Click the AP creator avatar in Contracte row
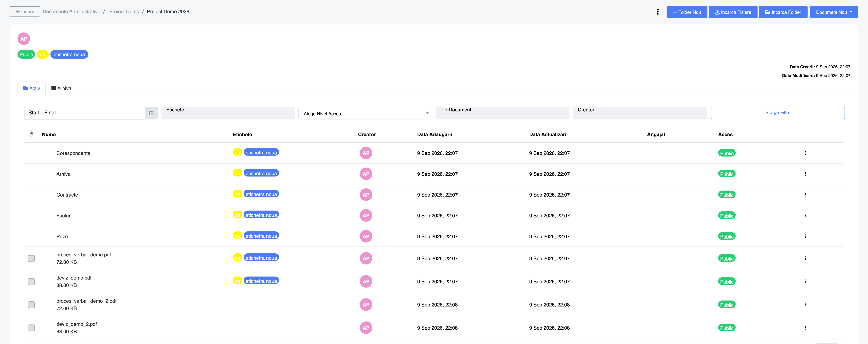This screenshot has width=868, height=344. (x=366, y=195)
